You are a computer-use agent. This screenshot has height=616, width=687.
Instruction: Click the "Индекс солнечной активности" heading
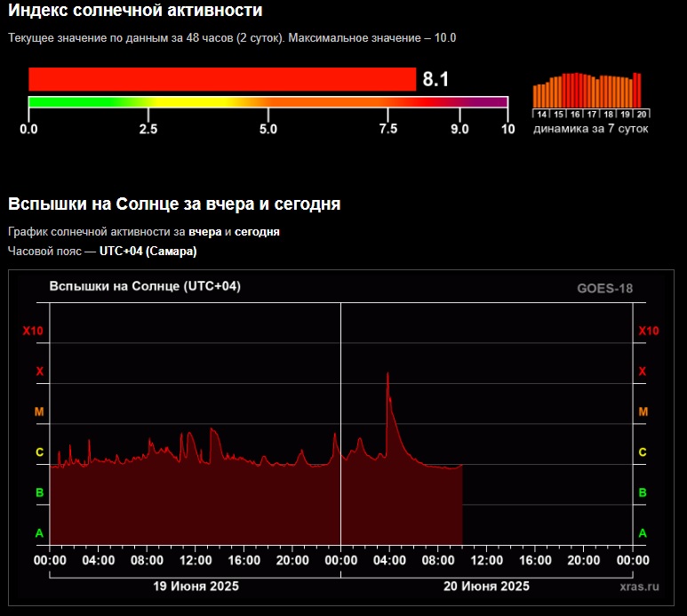pos(135,12)
